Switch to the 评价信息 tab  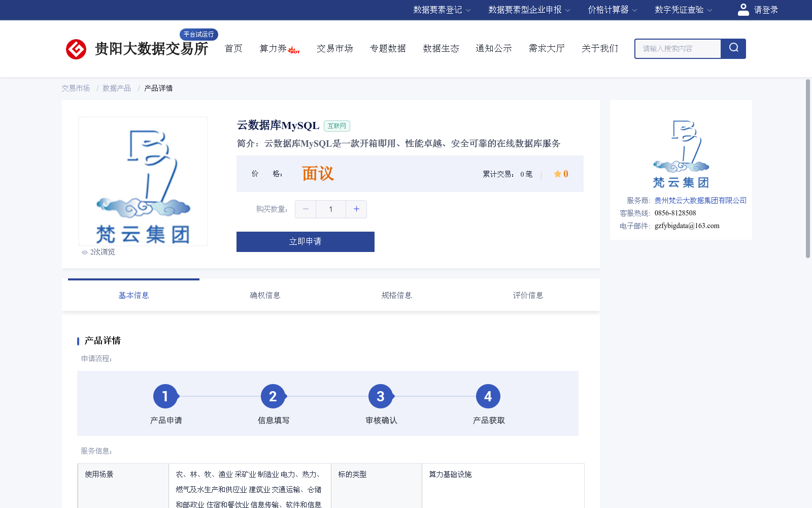(x=528, y=295)
